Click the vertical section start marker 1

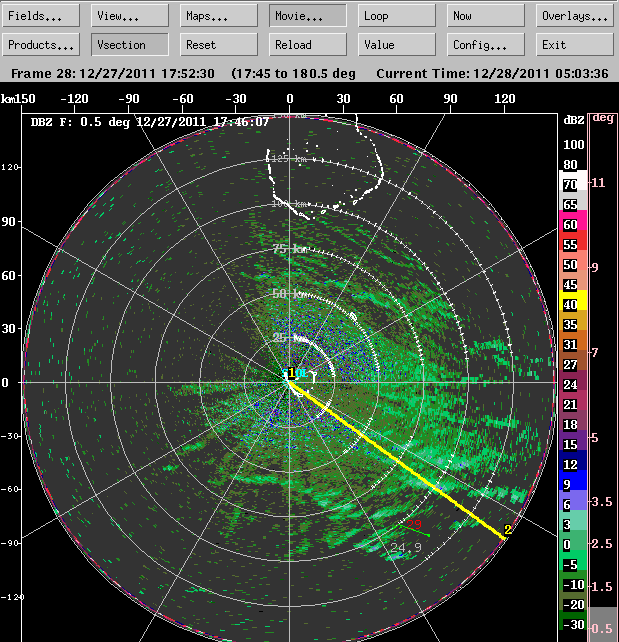(291, 373)
